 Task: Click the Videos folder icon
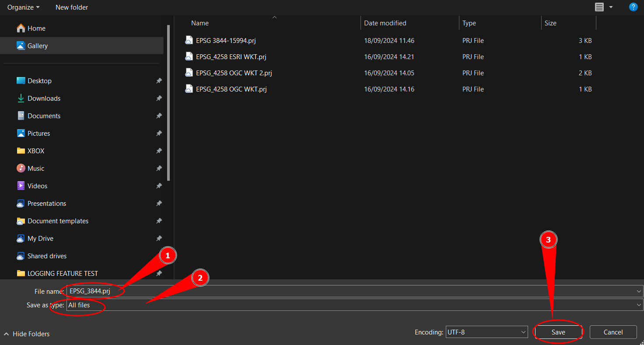point(21,186)
